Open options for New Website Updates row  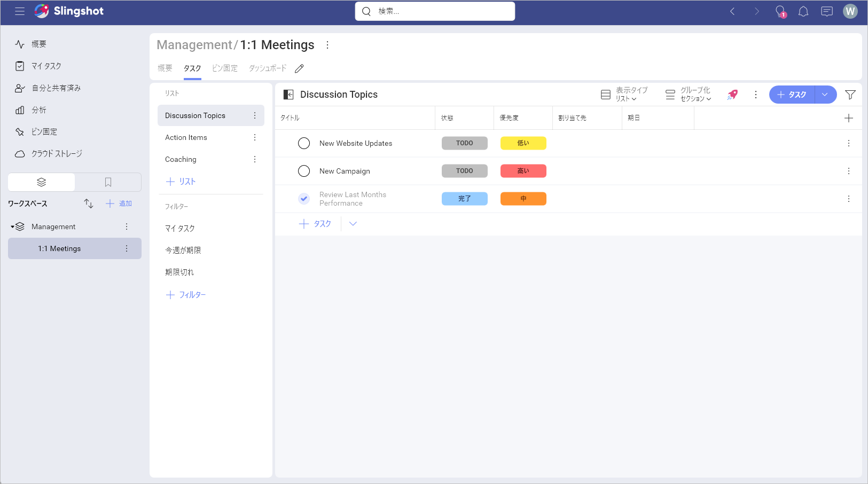tap(849, 143)
